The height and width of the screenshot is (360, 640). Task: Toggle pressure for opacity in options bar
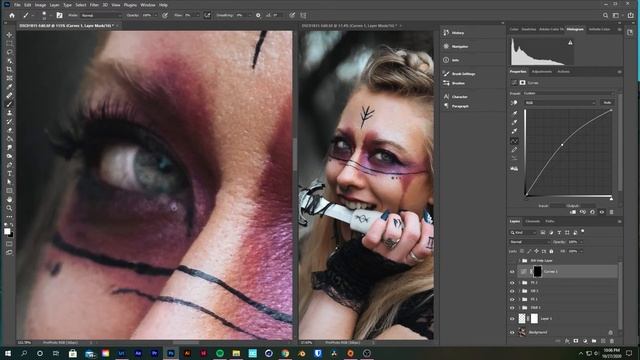coord(165,16)
